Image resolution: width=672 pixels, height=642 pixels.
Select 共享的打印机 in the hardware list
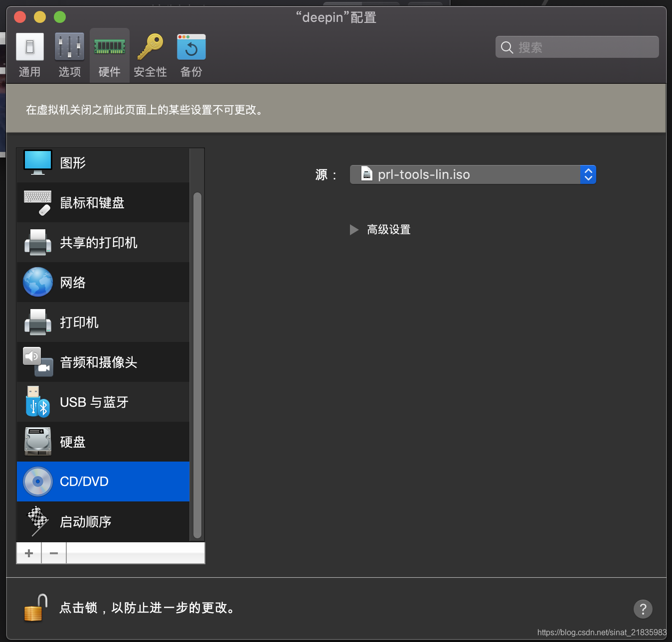(103, 242)
